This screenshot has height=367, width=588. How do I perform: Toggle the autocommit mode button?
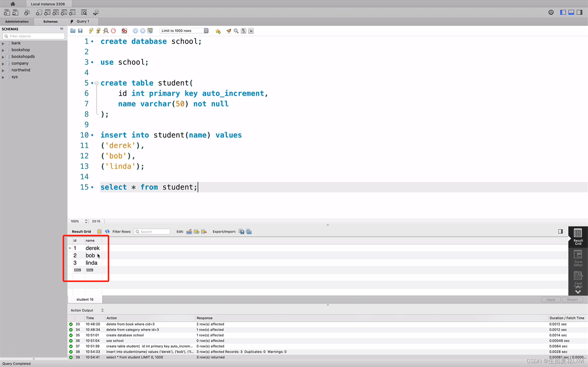click(x=150, y=31)
